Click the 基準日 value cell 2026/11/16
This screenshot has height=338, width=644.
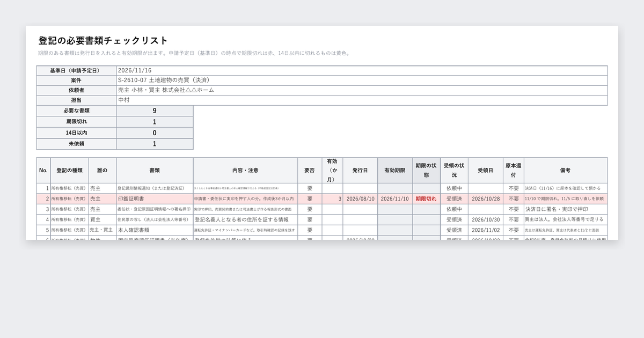click(x=362, y=70)
